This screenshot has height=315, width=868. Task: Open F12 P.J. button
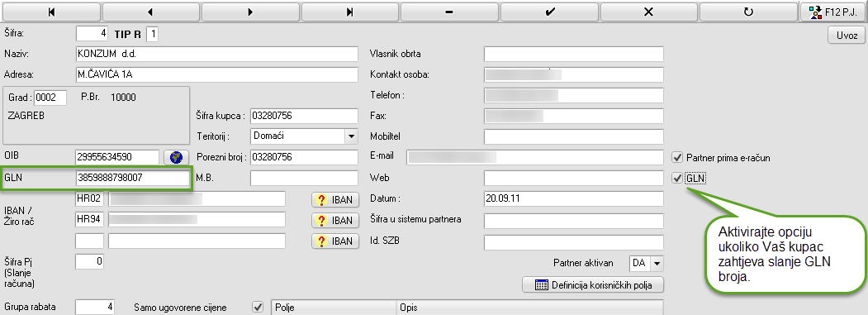pos(833,12)
